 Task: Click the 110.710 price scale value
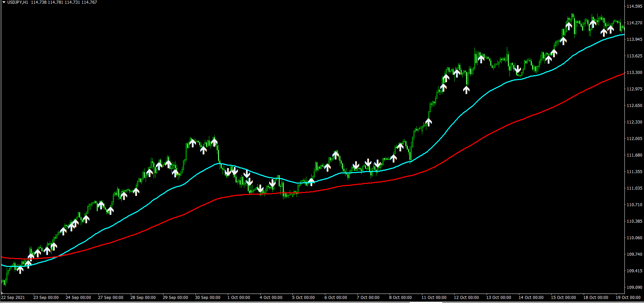click(634, 205)
